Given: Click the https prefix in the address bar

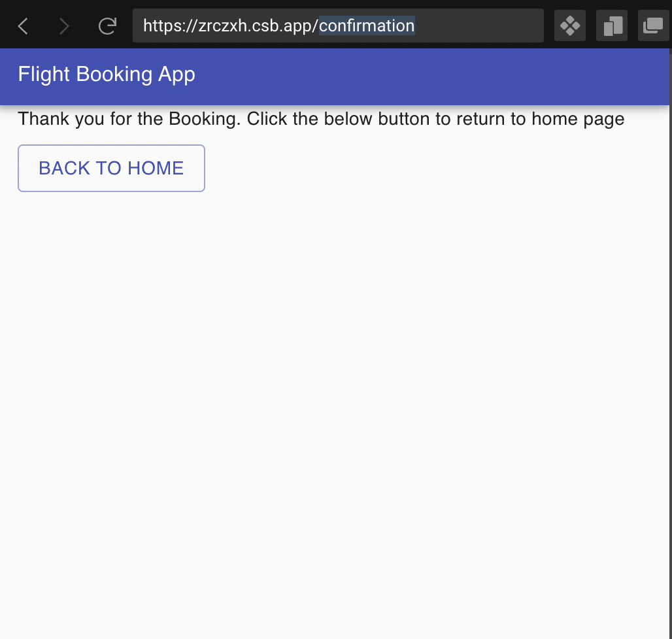Looking at the screenshot, I should point(163,25).
